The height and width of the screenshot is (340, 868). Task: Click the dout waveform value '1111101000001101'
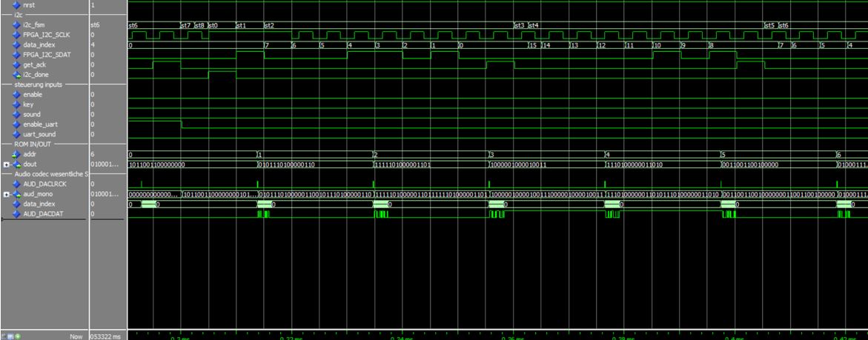point(402,164)
